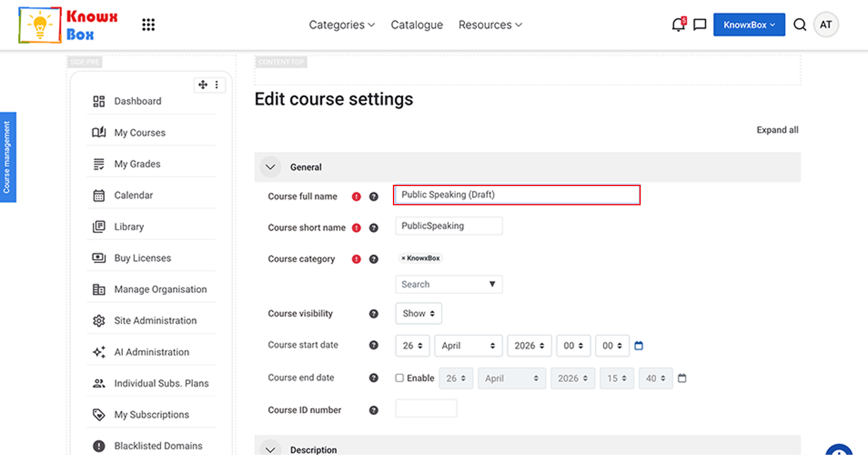Open the messages chat icon
Screen dimensions: 868x455
click(700, 24)
